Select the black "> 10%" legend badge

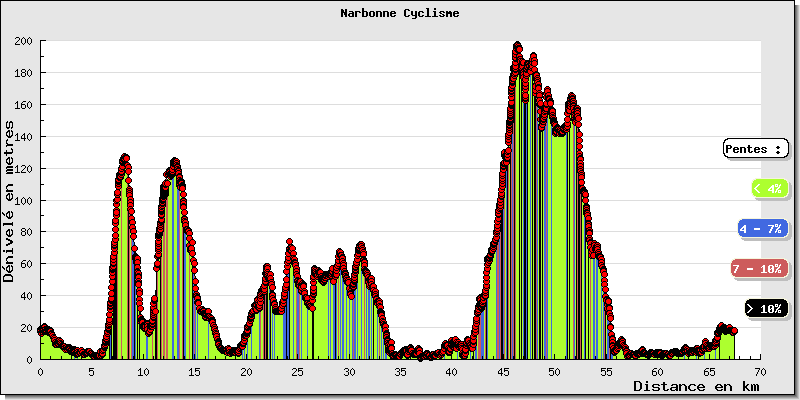(x=766, y=309)
